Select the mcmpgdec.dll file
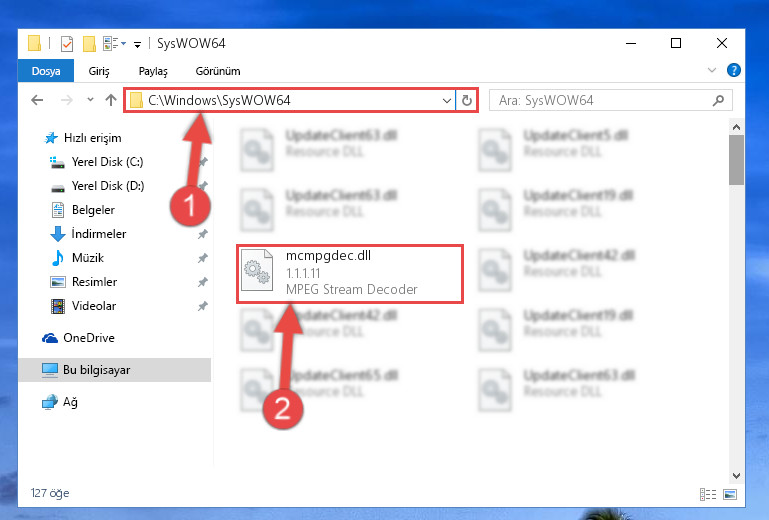769x520 pixels. point(350,273)
